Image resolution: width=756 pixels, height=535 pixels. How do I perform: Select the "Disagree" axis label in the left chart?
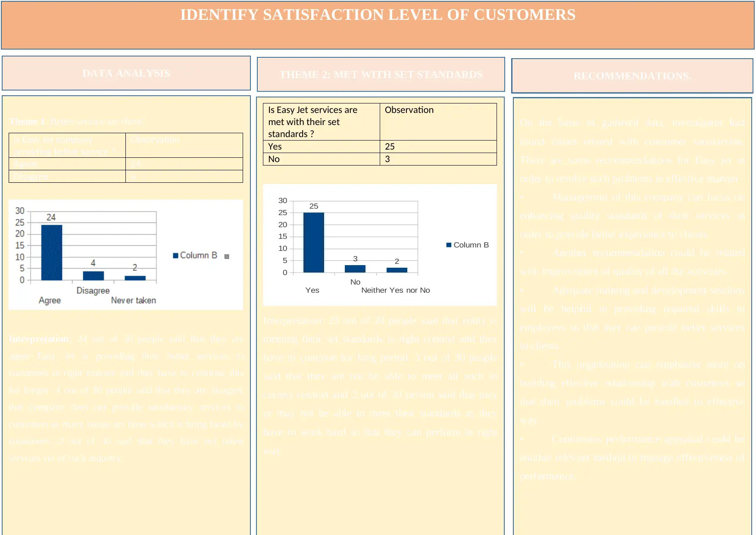[93, 291]
